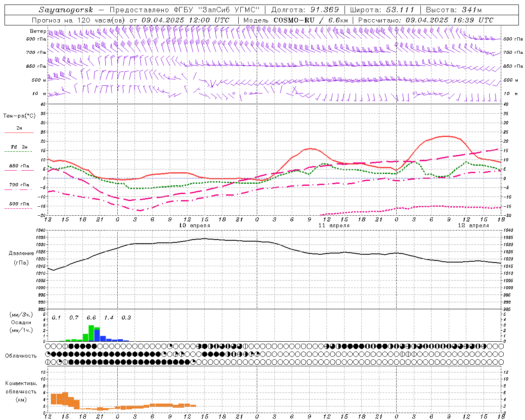The height and width of the screenshot is (420, 525).
Task: Click the 10 апреля date label
Action: pos(194,226)
